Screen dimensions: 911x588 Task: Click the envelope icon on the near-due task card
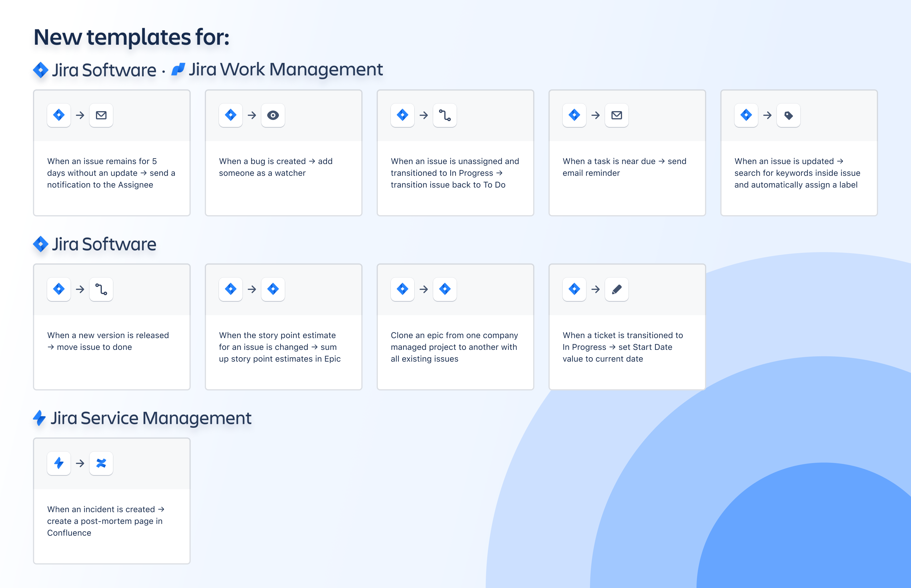(616, 115)
